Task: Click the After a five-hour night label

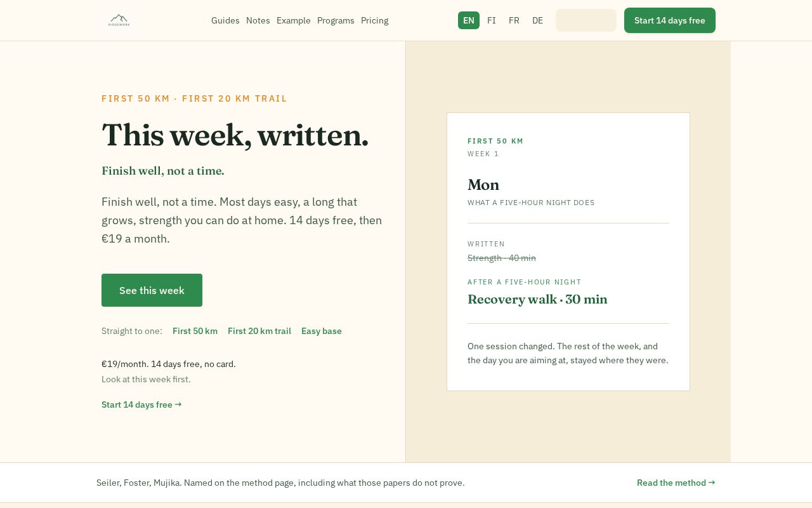Action: coord(525,282)
